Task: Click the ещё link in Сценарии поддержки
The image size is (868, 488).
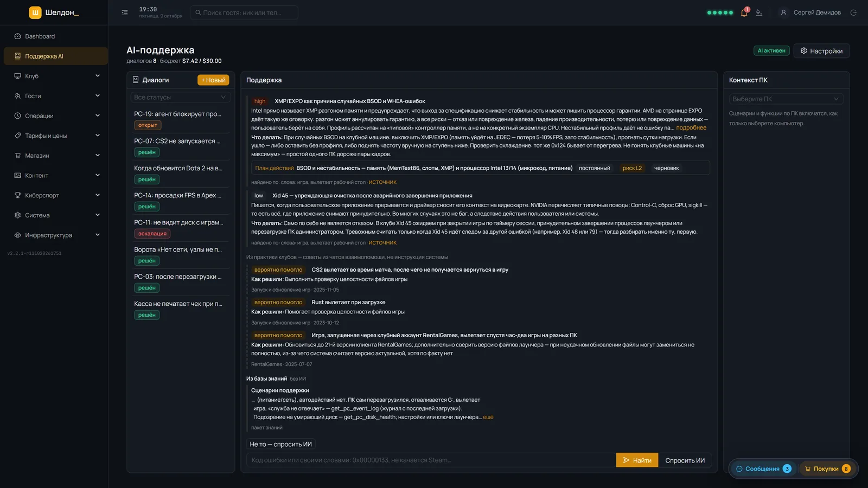Action: tap(488, 417)
